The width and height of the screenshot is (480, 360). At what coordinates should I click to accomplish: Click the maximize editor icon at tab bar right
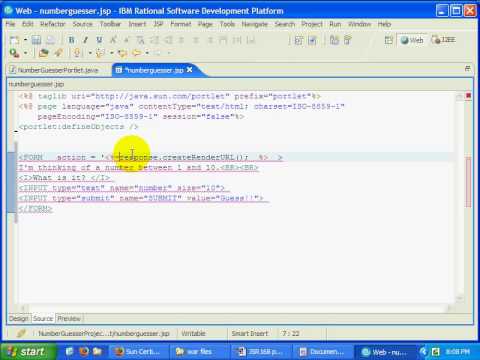(x=467, y=69)
